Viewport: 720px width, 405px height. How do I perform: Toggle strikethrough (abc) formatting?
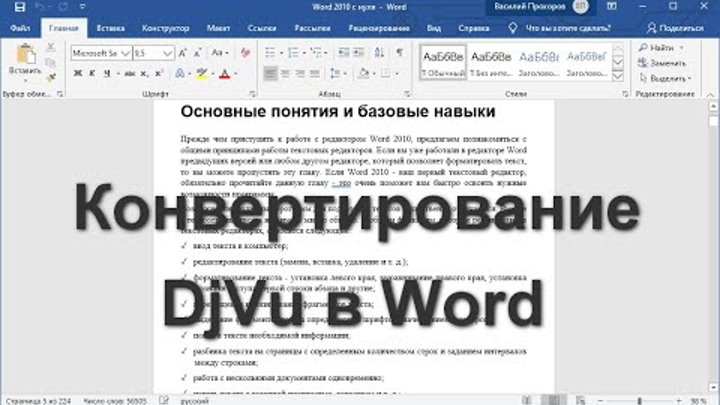[129, 73]
